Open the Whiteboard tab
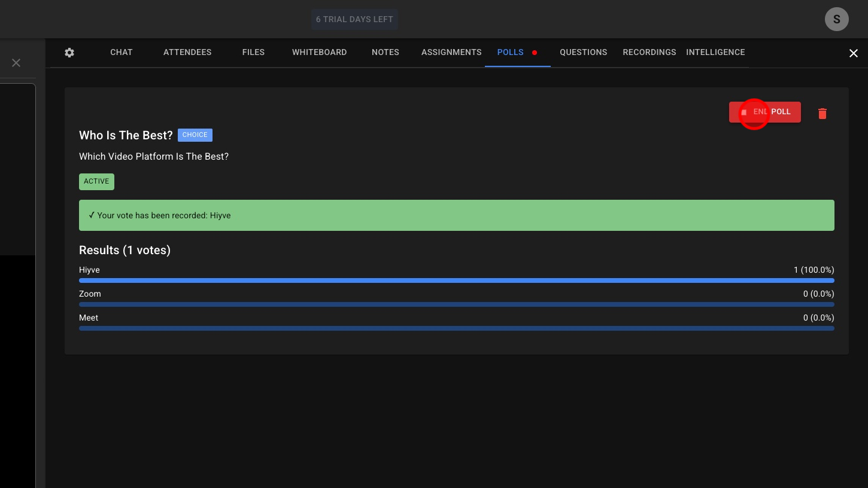 [x=319, y=53]
